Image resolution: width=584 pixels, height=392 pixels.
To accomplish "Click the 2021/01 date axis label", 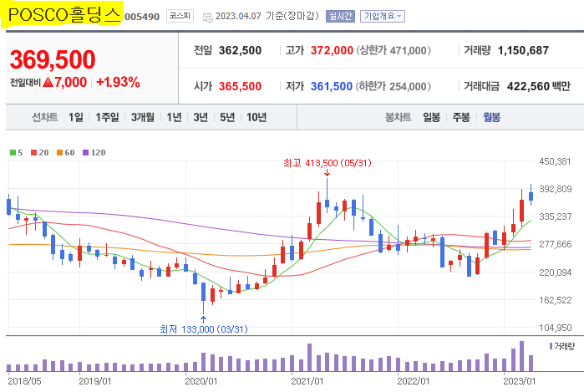I will [x=307, y=381].
